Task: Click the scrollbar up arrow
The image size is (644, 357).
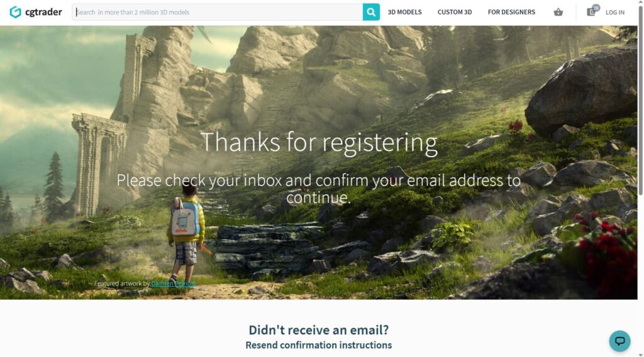Action: [641, 3]
